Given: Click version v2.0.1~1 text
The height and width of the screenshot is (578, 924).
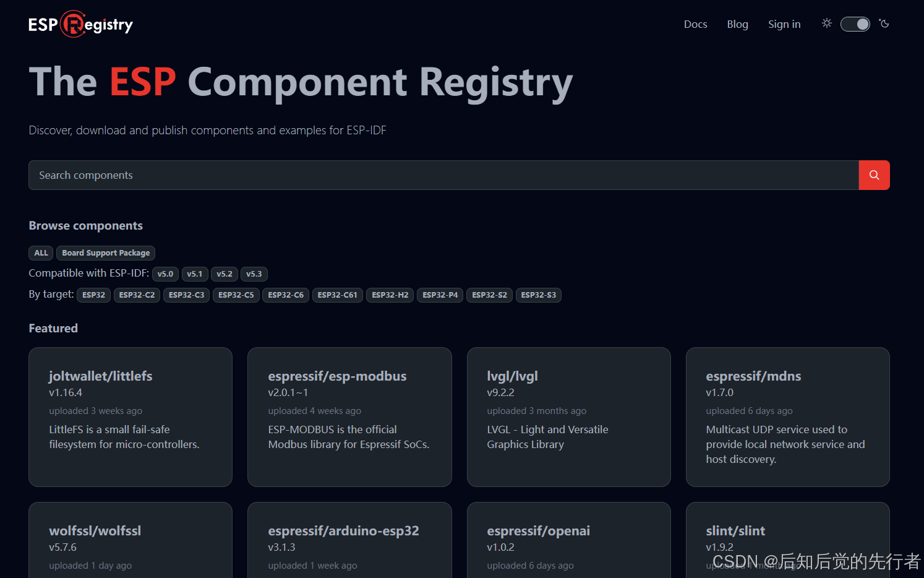Looking at the screenshot, I should (x=288, y=392).
